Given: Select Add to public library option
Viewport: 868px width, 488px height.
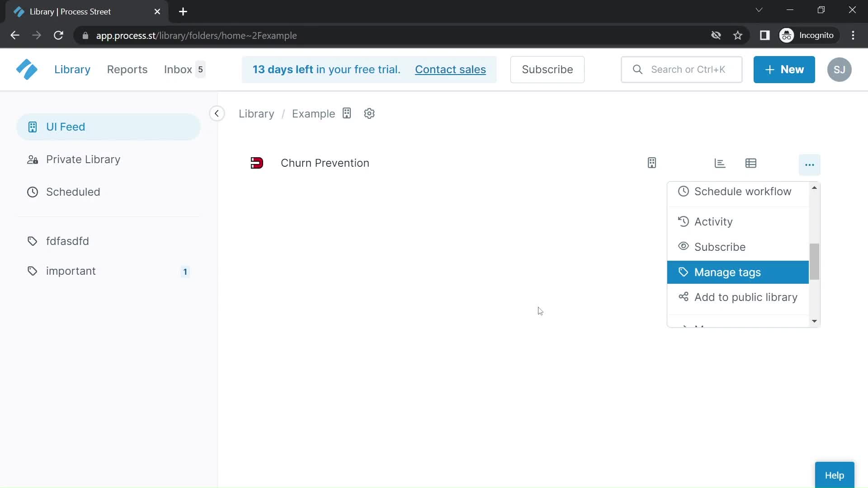Looking at the screenshot, I should (746, 297).
